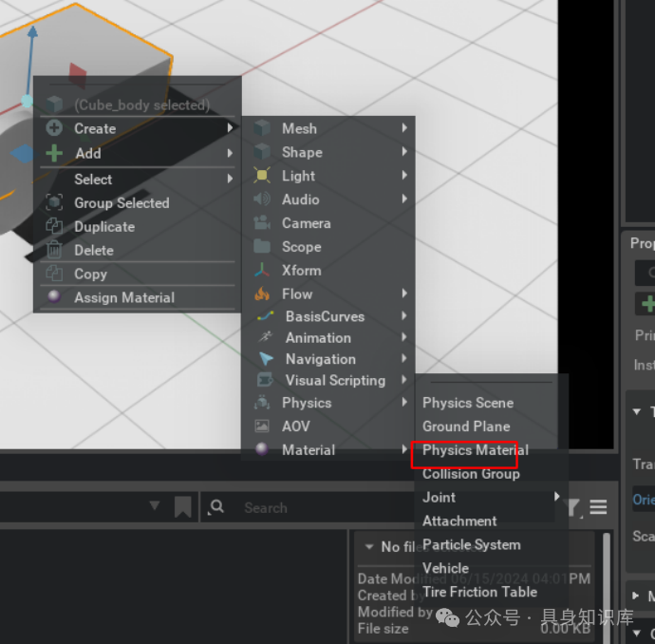Click the Light icon in Create submenu
The image size is (655, 644).
pyautogui.click(x=262, y=176)
